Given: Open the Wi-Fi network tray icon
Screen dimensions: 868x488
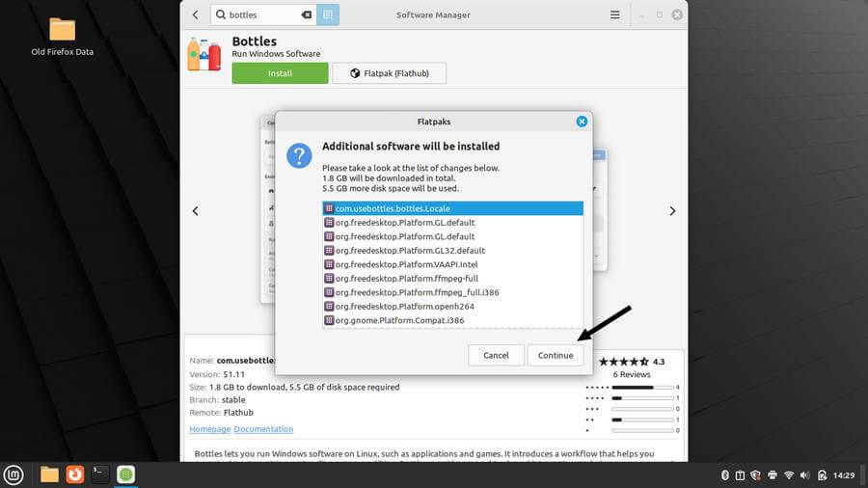Looking at the screenshot, I should pyautogui.click(x=789, y=475).
